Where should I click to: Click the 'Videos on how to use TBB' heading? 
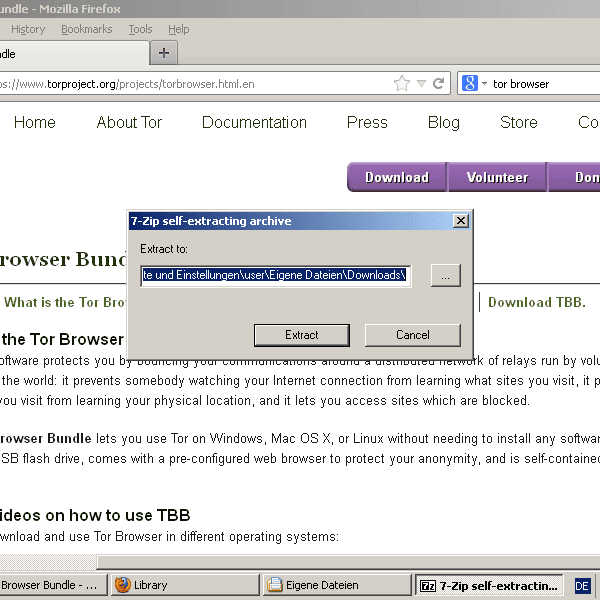(x=95, y=515)
